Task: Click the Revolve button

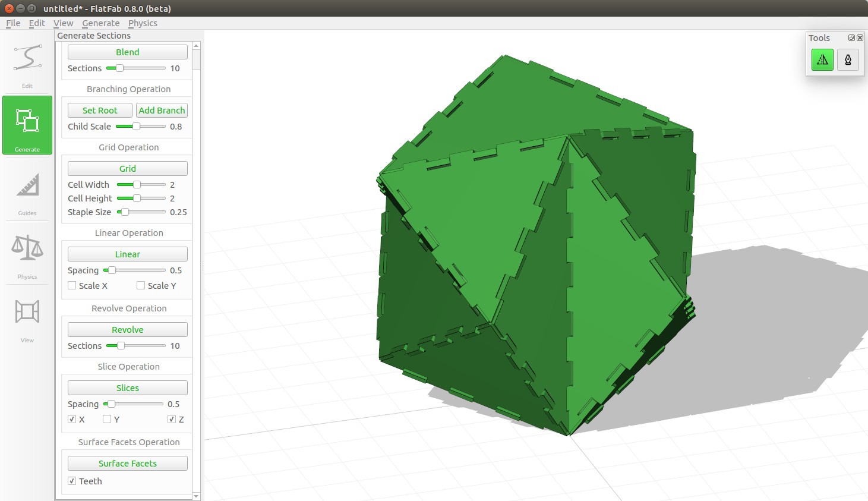Action: (128, 330)
